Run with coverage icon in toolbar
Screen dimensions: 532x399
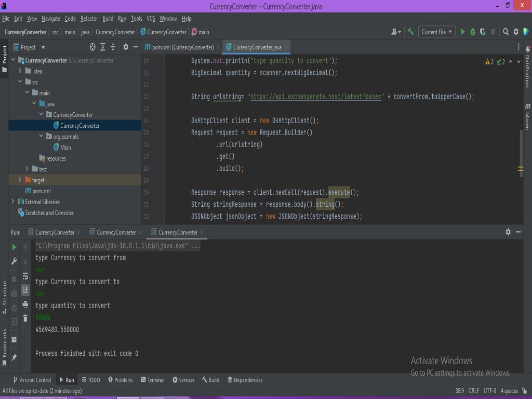pos(483,32)
